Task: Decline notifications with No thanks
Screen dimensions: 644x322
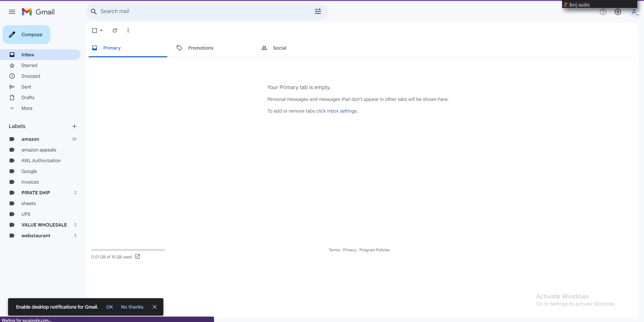Action: [132, 307]
